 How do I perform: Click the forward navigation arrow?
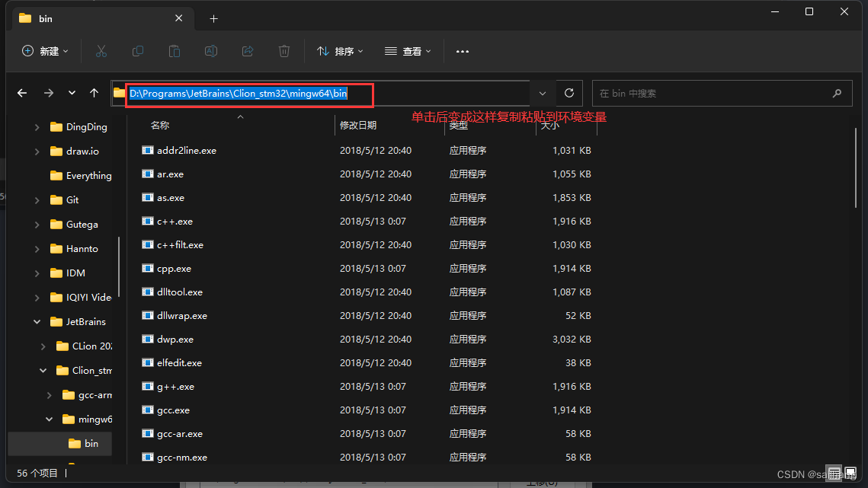click(47, 93)
